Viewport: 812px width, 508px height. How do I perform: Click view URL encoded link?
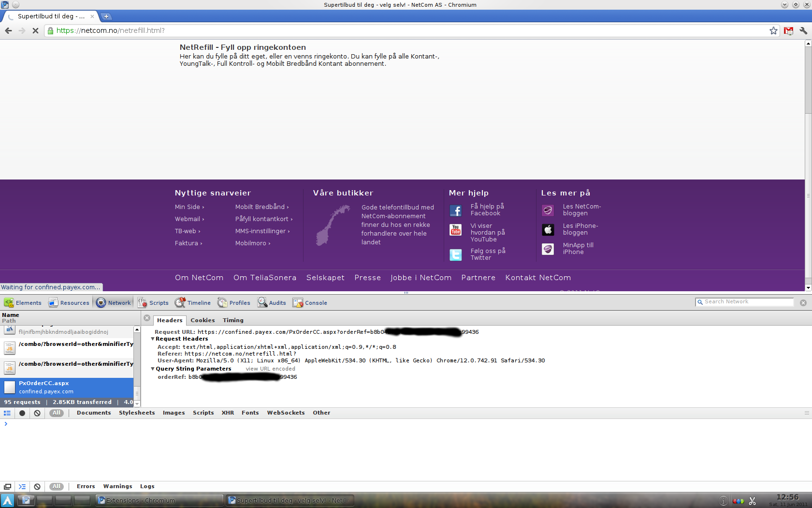(x=270, y=369)
